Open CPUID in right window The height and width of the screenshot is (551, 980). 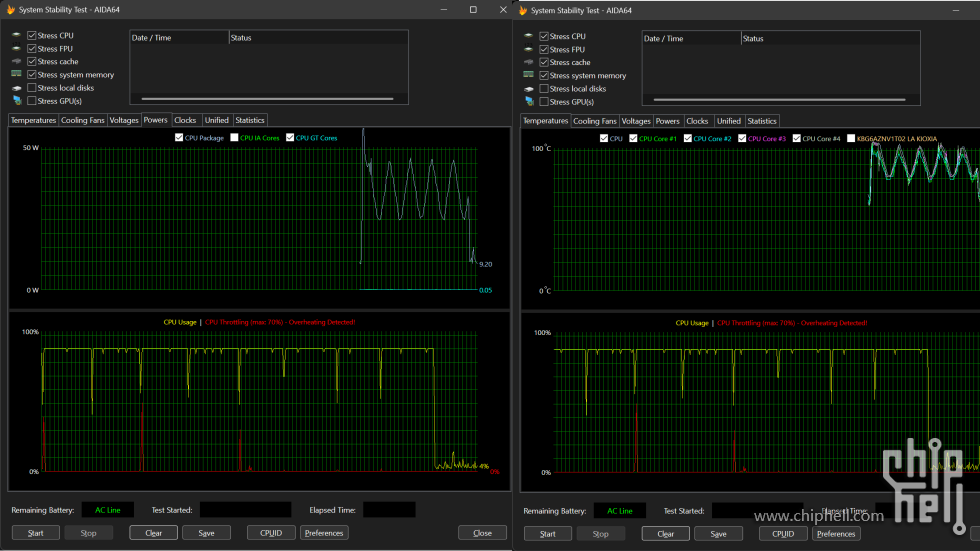tap(783, 534)
